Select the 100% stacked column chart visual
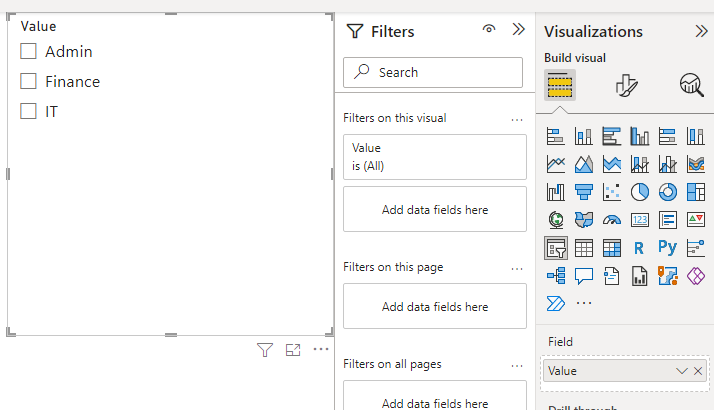 pyautogui.click(x=696, y=136)
